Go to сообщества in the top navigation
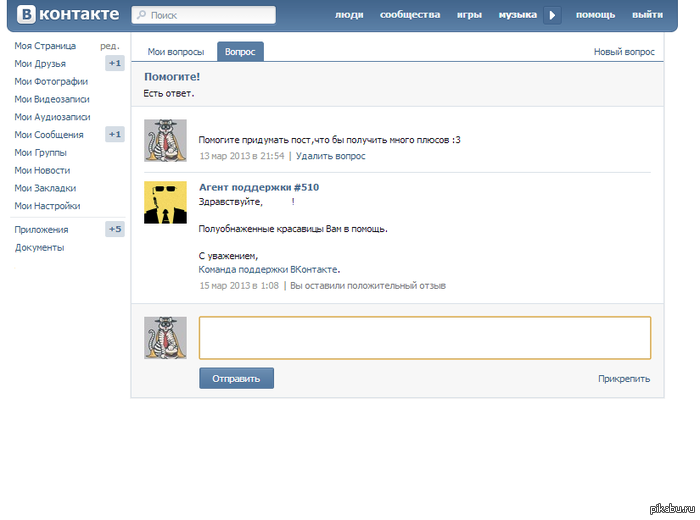The width and height of the screenshot is (700, 520). pyautogui.click(x=410, y=15)
